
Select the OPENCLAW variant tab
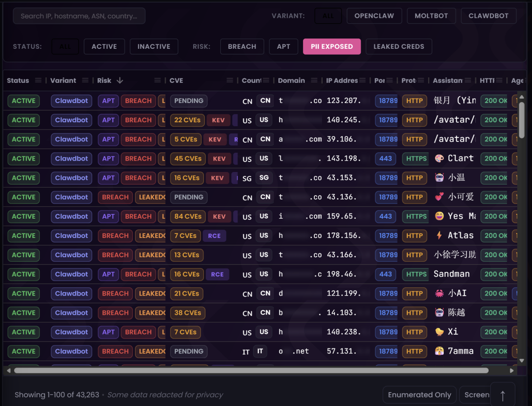374,16
